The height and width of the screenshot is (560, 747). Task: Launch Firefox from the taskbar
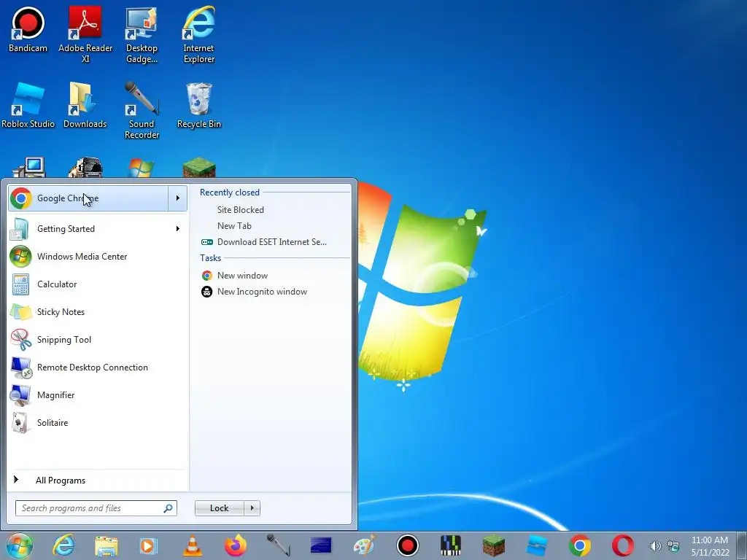tap(236, 545)
